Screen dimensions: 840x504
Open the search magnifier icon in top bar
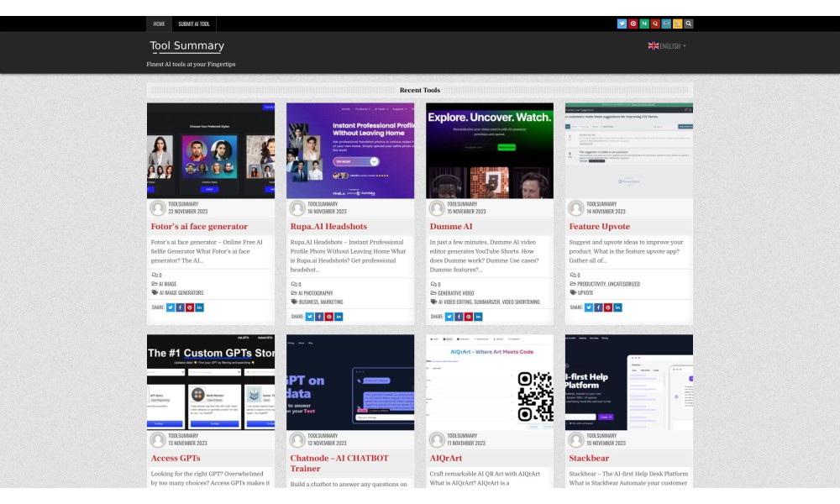(x=689, y=24)
